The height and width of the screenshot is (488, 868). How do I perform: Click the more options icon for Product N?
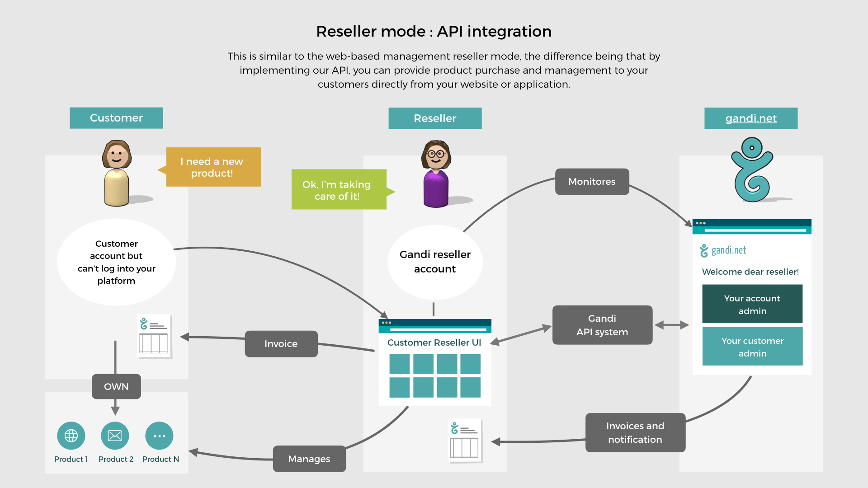coord(158,436)
